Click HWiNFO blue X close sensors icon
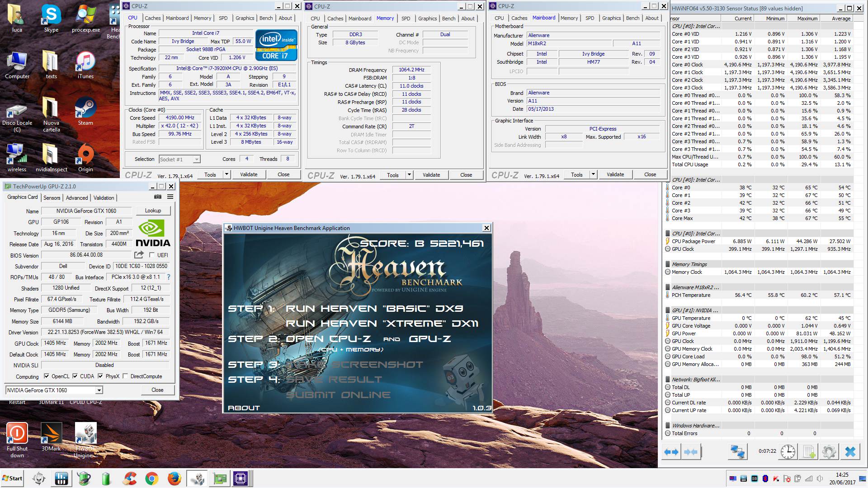Image resolution: width=868 pixels, height=488 pixels. click(x=850, y=452)
